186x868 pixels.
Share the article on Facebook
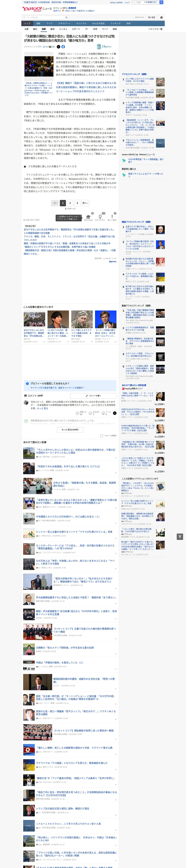tap(63, 47)
